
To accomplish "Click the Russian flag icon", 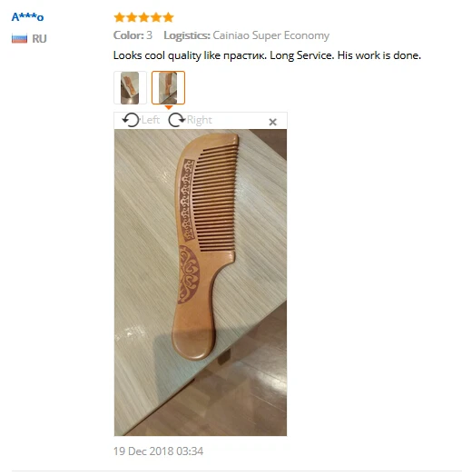I will (19, 39).
